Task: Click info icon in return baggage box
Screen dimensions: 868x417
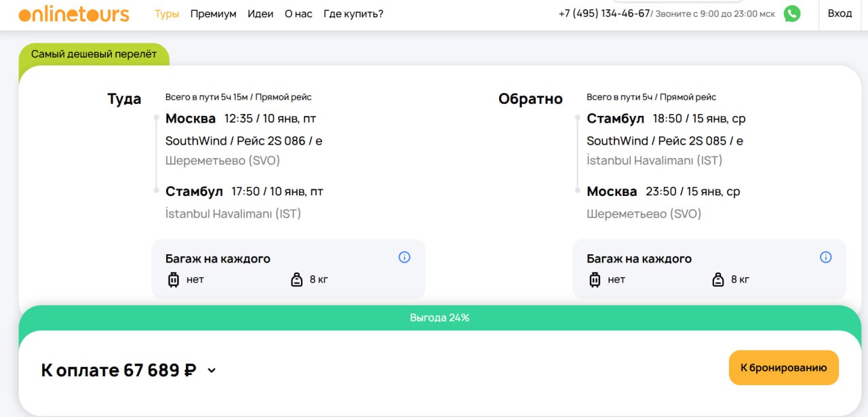Action: (825, 257)
